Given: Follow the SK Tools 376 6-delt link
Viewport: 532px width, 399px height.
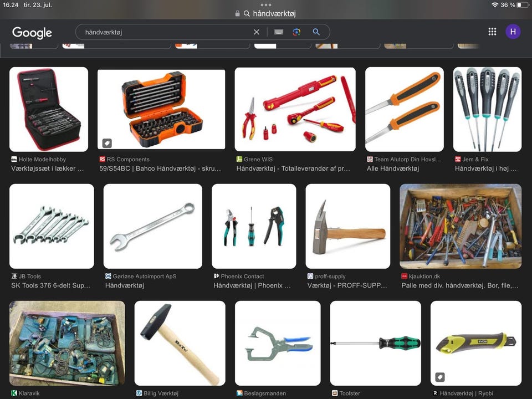Looking at the screenshot, I should click(x=50, y=285).
